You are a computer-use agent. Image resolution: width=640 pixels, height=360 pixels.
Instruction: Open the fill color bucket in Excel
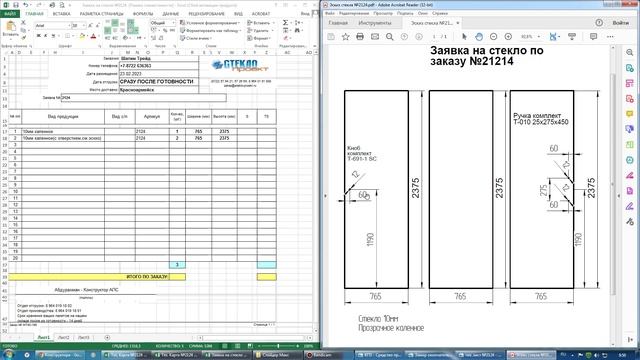click(82, 36)
